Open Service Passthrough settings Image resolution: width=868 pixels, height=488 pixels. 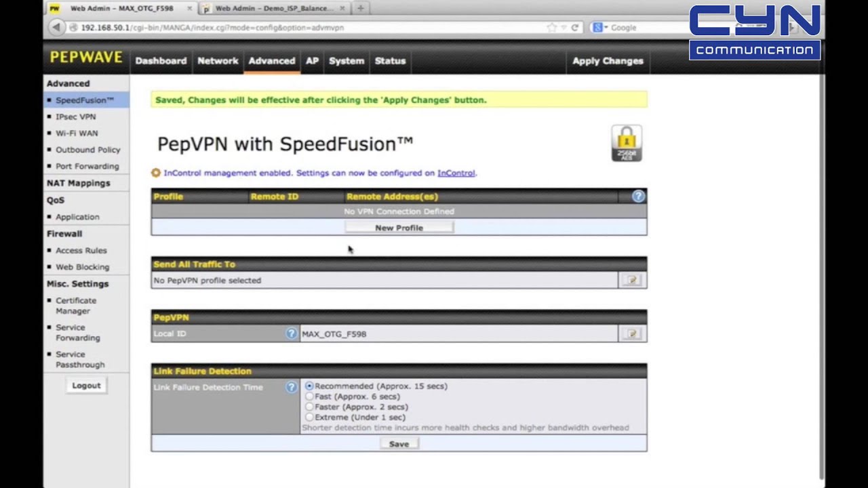(80, 359)
